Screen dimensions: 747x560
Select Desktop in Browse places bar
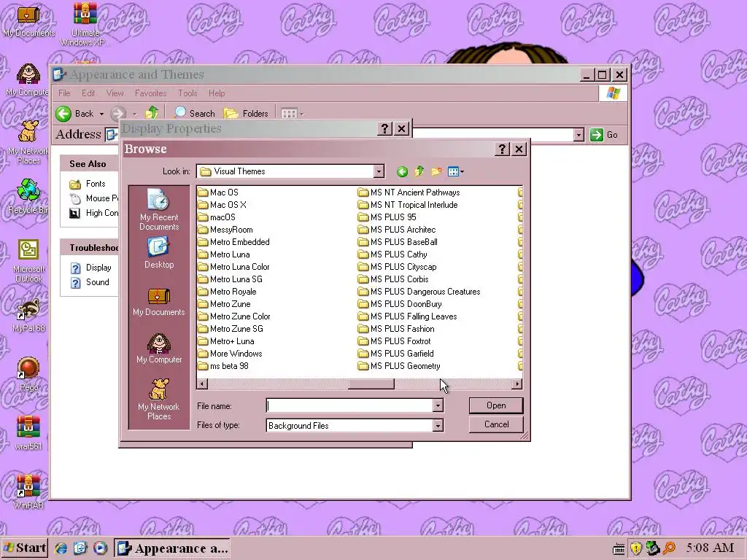(159, 253)
